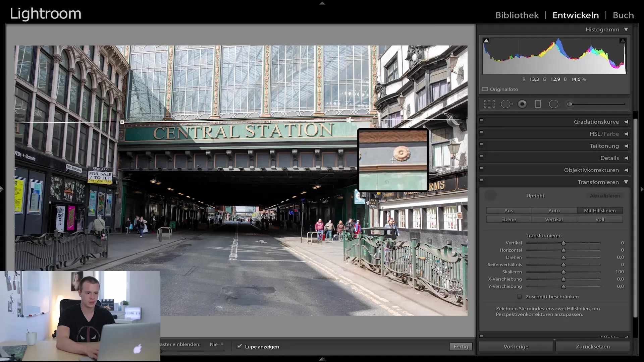644x362 pixels.
Task: Click the Drehen value field
Action: [x=620, y=257]
